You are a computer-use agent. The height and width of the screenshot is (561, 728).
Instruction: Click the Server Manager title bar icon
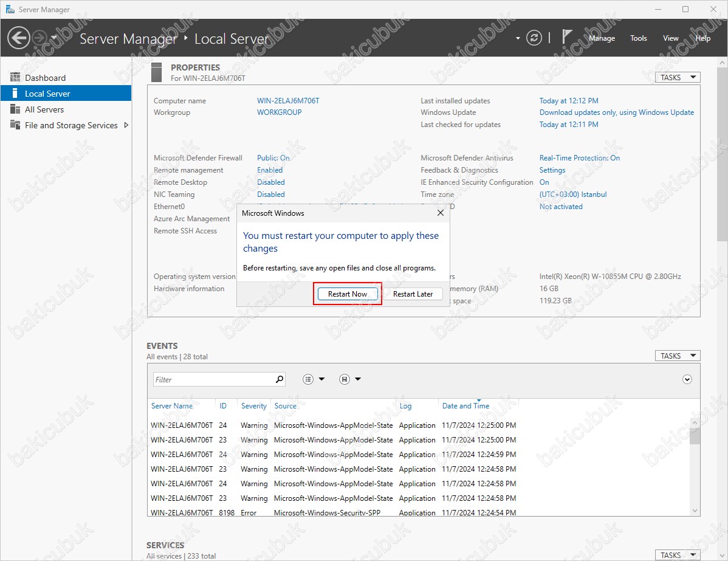10,9
